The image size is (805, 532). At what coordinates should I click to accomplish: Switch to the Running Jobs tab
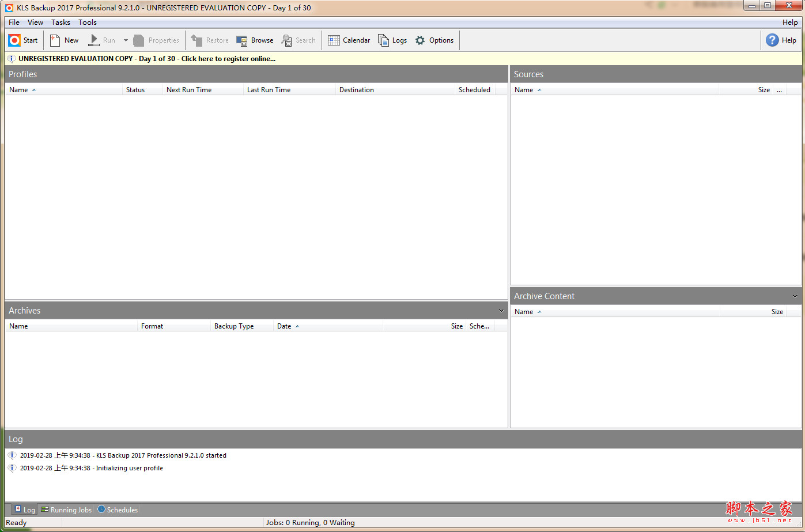pos(66,510)
